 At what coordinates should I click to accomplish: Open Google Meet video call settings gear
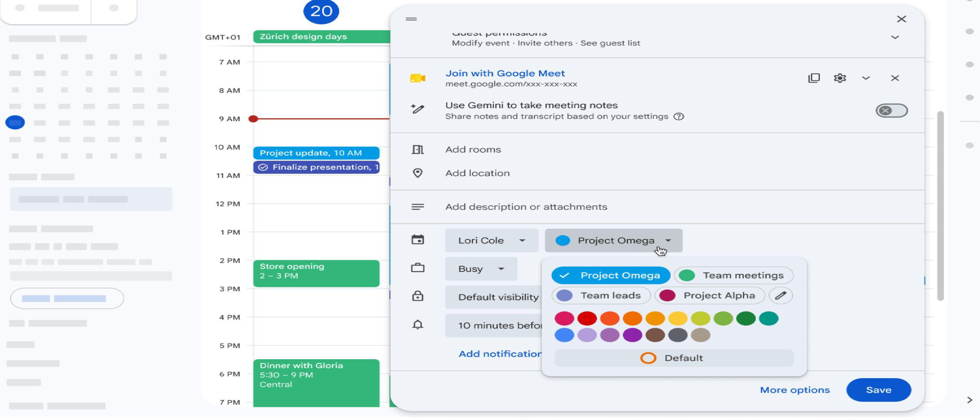click(840, 78)
